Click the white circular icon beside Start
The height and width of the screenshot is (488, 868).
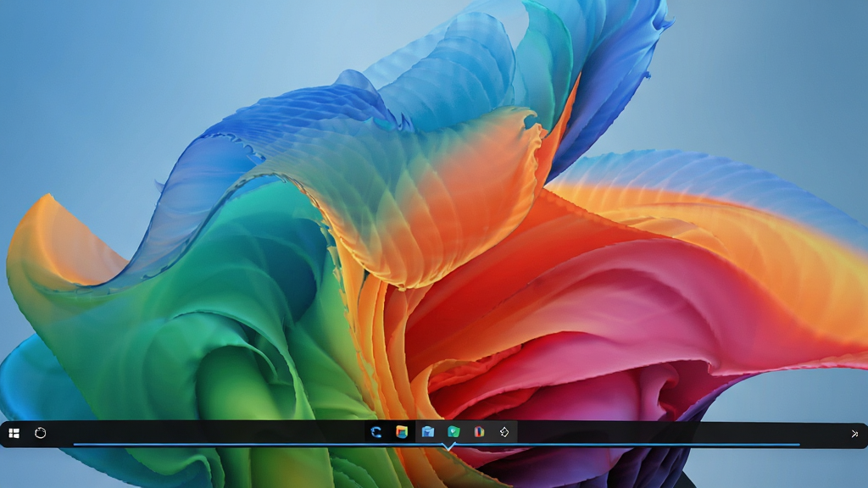(41, 433)
